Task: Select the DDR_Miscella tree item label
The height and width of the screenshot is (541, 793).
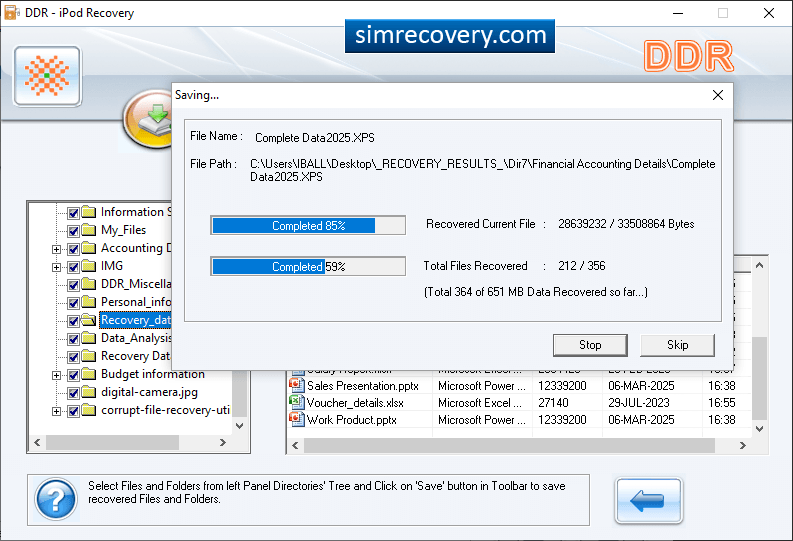Action: 136,284
